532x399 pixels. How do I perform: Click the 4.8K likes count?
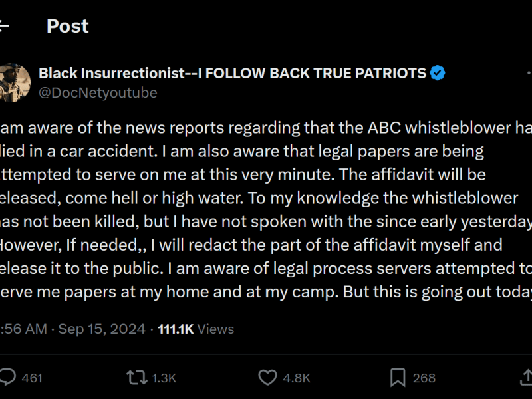click(297, 378)
